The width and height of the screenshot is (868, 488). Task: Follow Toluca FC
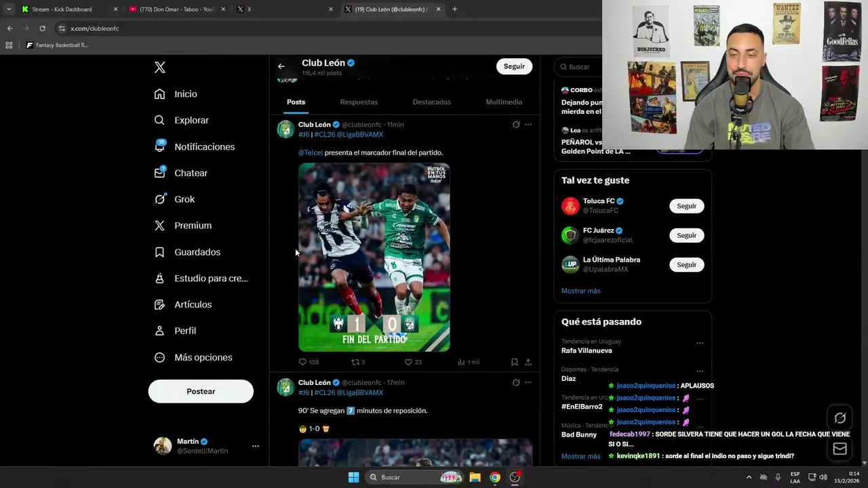click(686, 206)
